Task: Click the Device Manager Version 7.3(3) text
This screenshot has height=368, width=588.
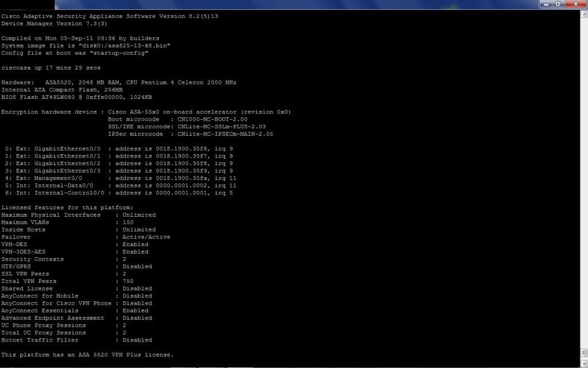Action: [54, 24]
